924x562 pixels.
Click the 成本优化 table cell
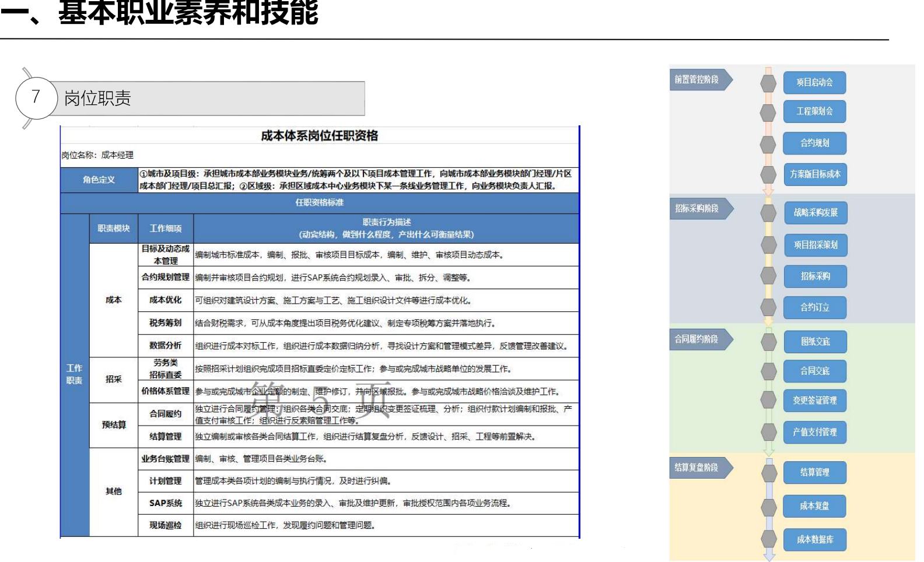click(166, 300)
